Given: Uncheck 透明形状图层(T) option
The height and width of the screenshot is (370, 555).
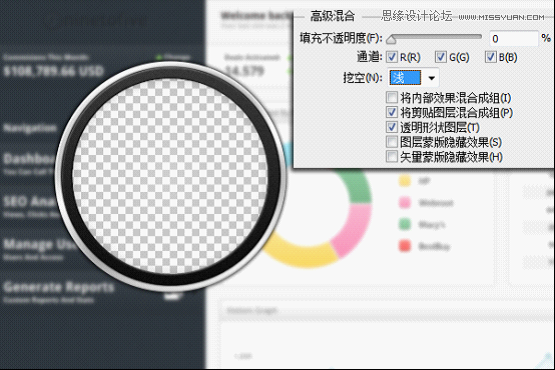Looking at the screenshot, I should click(x=391, y=127).
